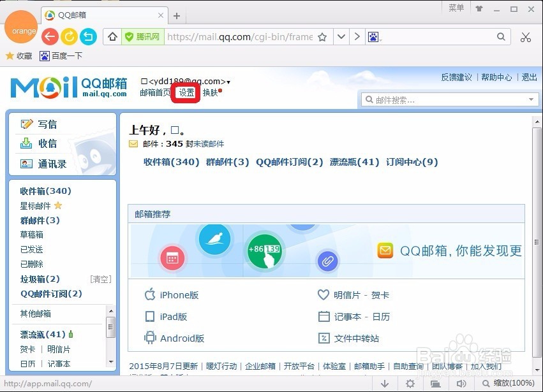The width and height of the screenshot is (543, 392).
Task: Open the scissors screenshot tool
Action: click(x=525, y=37)
